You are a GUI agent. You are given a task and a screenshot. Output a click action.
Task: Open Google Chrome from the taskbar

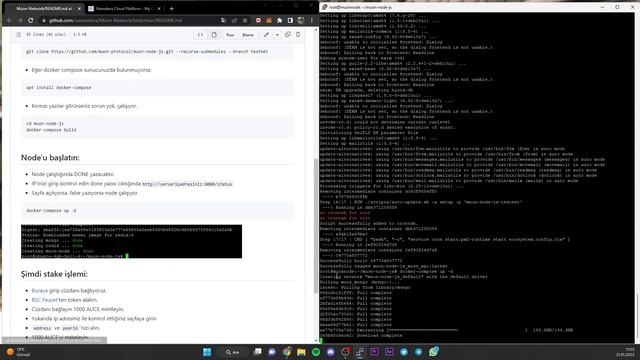pyautogui.click(x=287, y=352)
